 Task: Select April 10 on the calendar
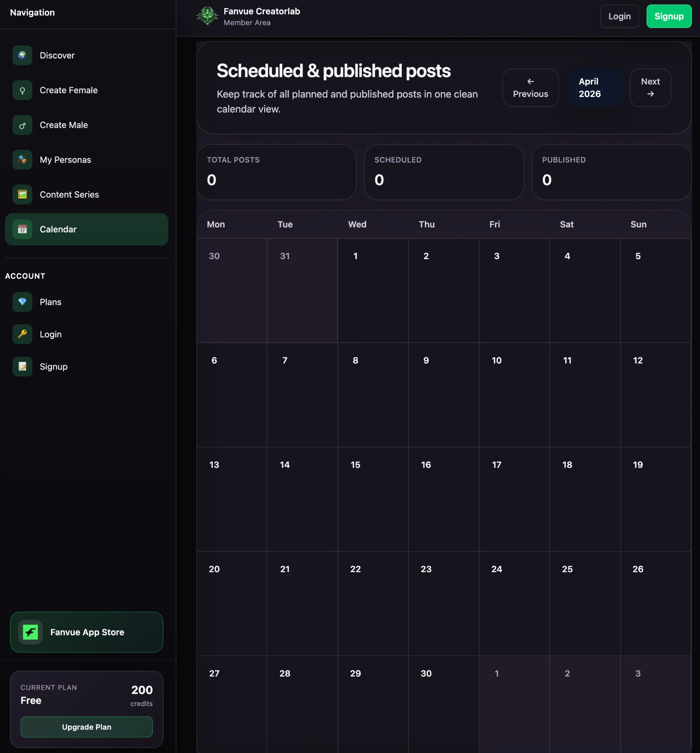coord(514,395)
